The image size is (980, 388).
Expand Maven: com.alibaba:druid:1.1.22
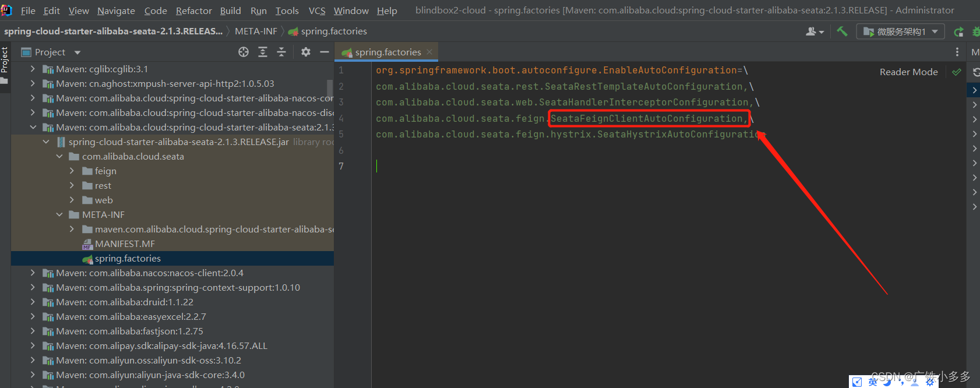(33, 302)
